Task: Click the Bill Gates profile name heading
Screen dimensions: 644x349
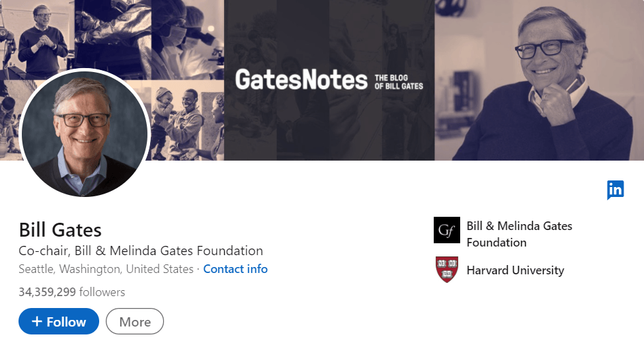Action: click(60, 230)
